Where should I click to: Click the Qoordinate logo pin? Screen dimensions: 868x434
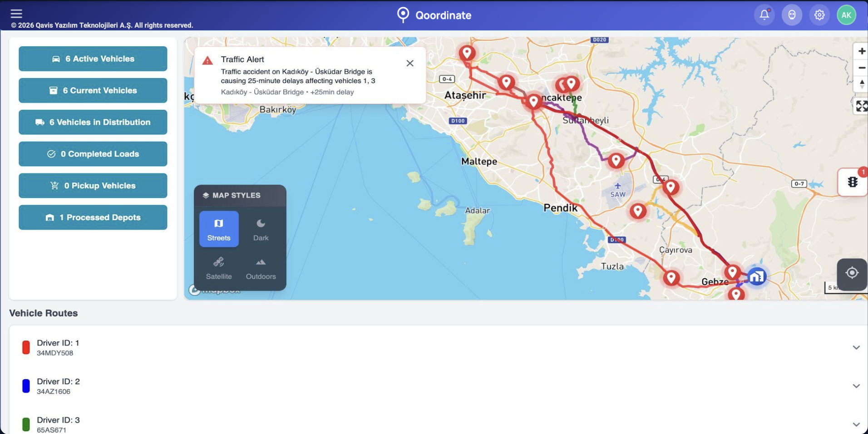[x=403, y=15]
